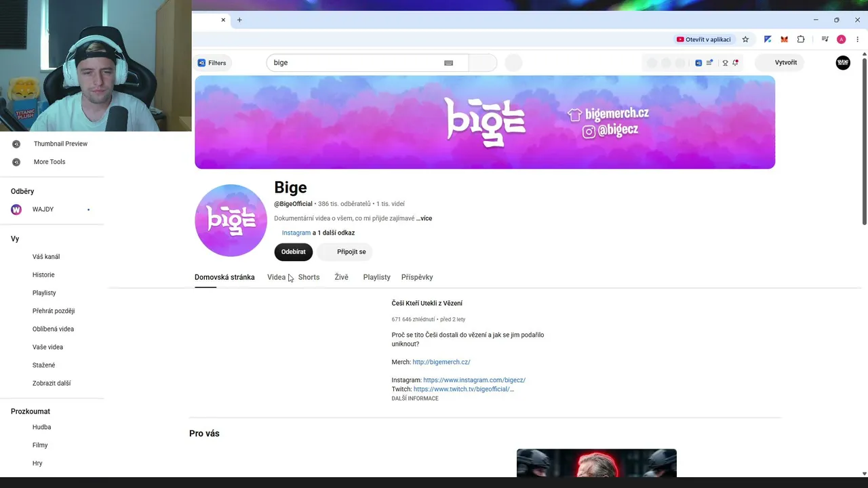868x488 pixels.
Task: Go to 'Váš kanál' in sidebar
Action: pos(46,257)
